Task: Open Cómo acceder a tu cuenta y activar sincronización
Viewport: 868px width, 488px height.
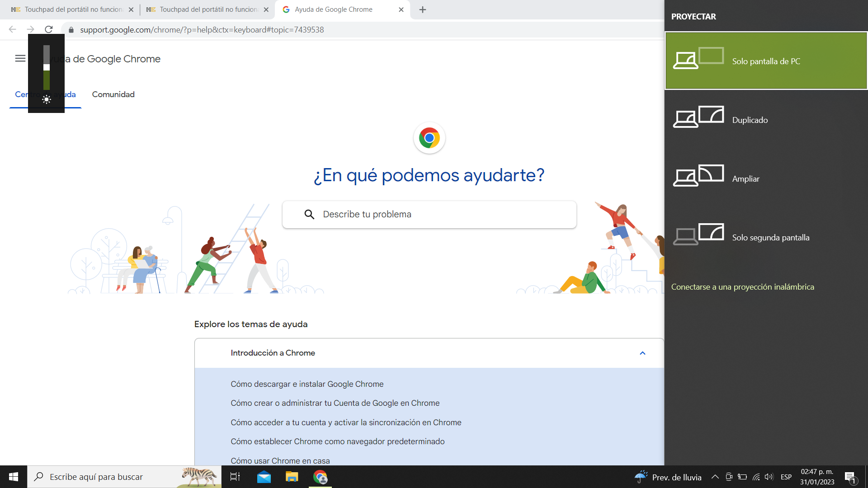Action: pyautogui.click(x=346, y=422)
